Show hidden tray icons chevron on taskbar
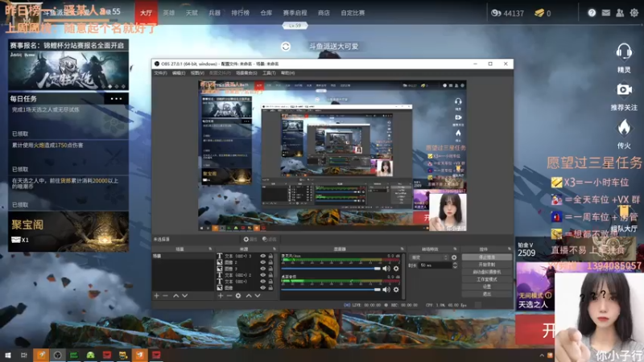Screen dimensions: 644x362 (x=542, y=356)
